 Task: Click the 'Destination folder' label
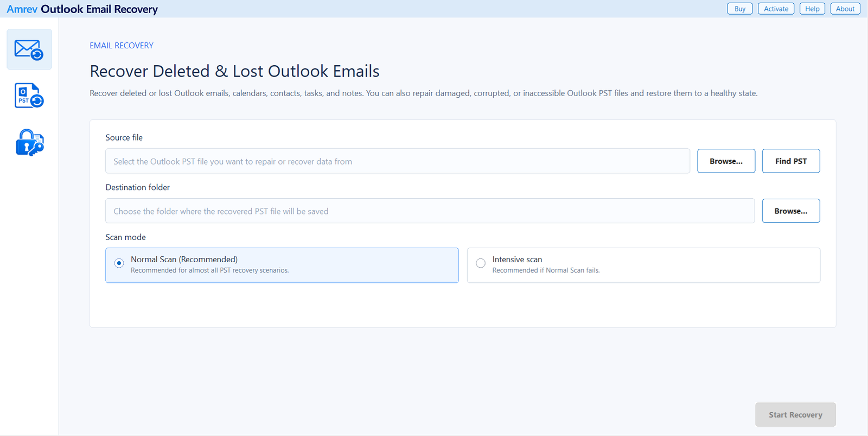pos(137,187)
